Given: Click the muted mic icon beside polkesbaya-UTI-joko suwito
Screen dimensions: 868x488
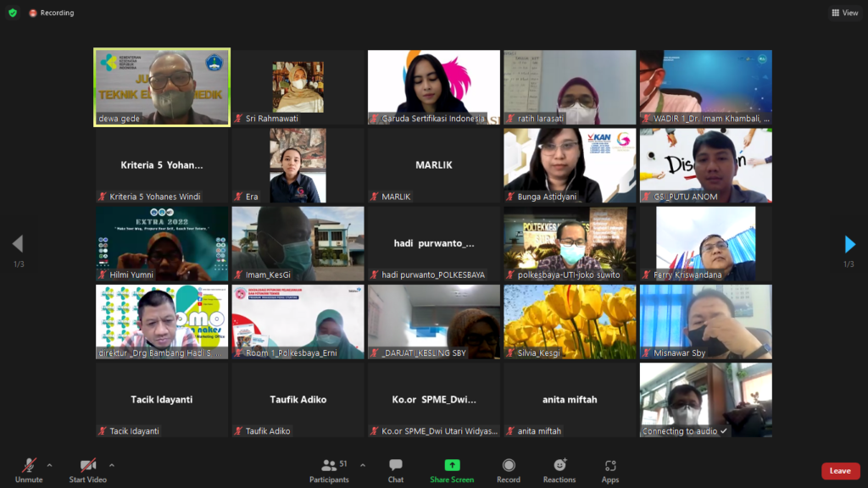Looking at the screenshot, I should [x=510, y=274].
